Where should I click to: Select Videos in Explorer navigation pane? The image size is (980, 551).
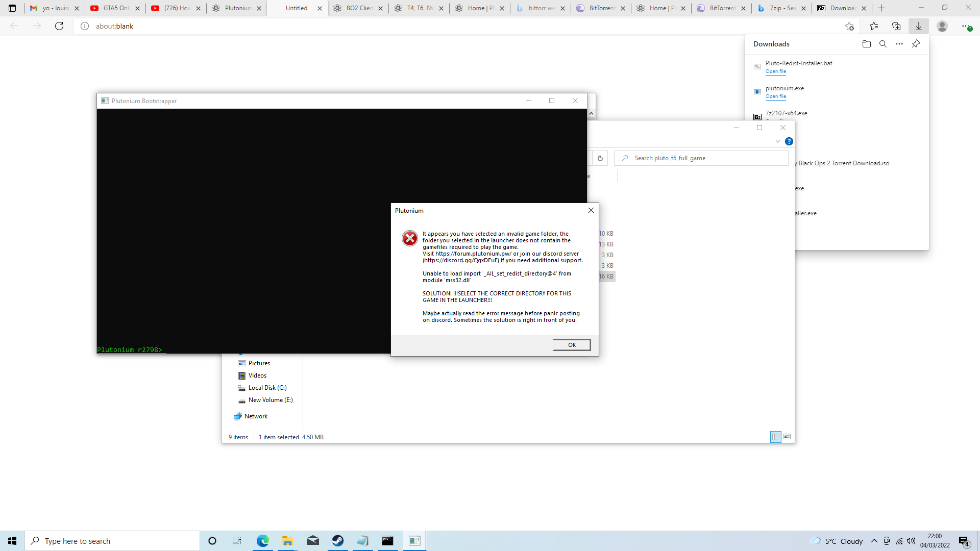257,375
